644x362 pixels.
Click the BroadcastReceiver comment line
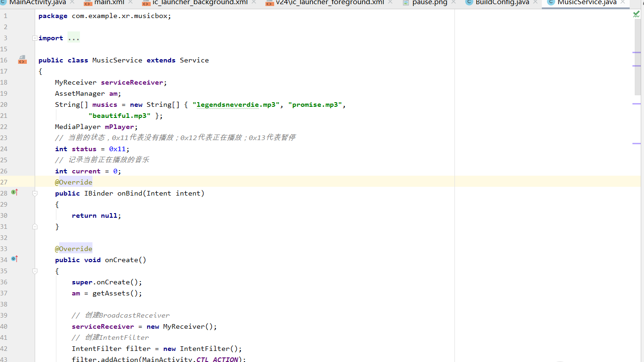[x=121, y=315]
